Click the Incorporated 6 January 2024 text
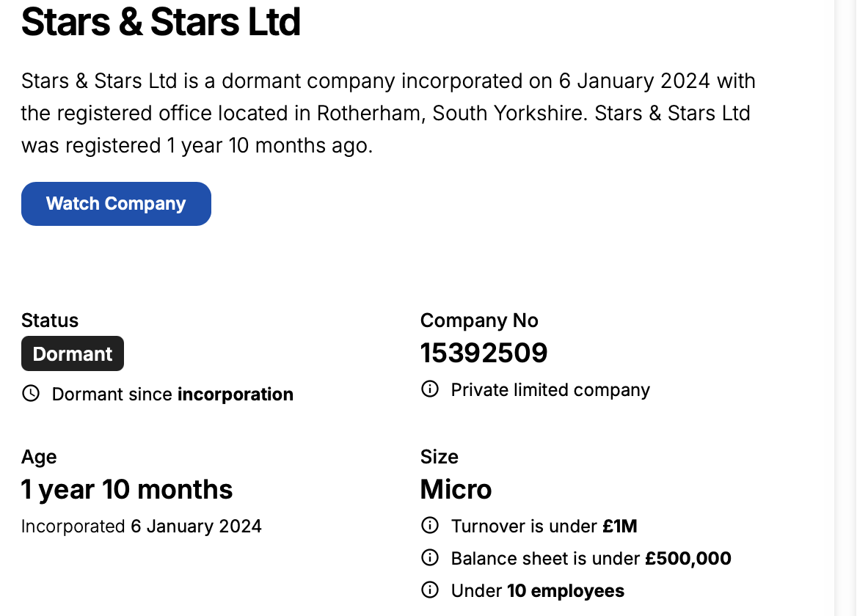 142,527
